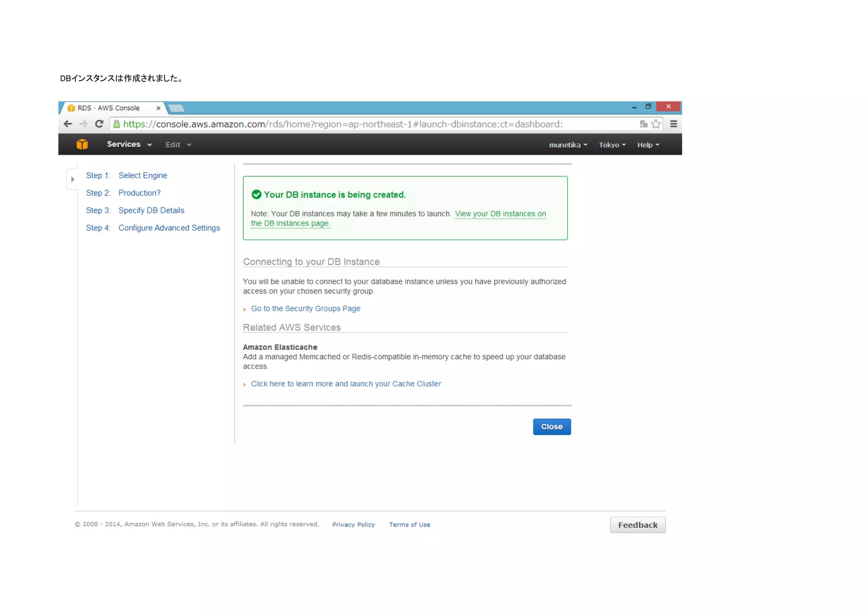Bookmark this page with the star icon

click(x=656, y=124)
